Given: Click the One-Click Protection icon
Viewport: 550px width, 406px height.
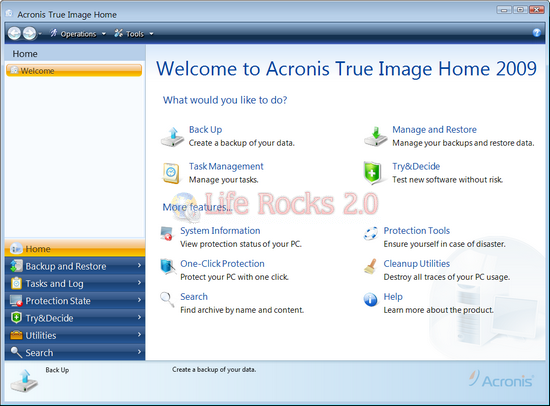Looking at the screenshot, I should pyautogui.click(x=167, y=267).
